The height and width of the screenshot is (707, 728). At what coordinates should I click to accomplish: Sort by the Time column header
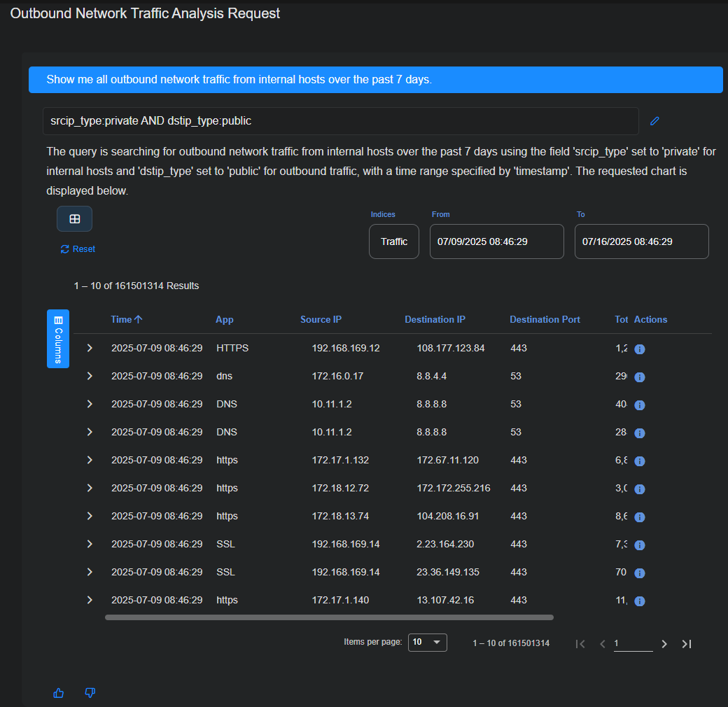coord(121,319)
